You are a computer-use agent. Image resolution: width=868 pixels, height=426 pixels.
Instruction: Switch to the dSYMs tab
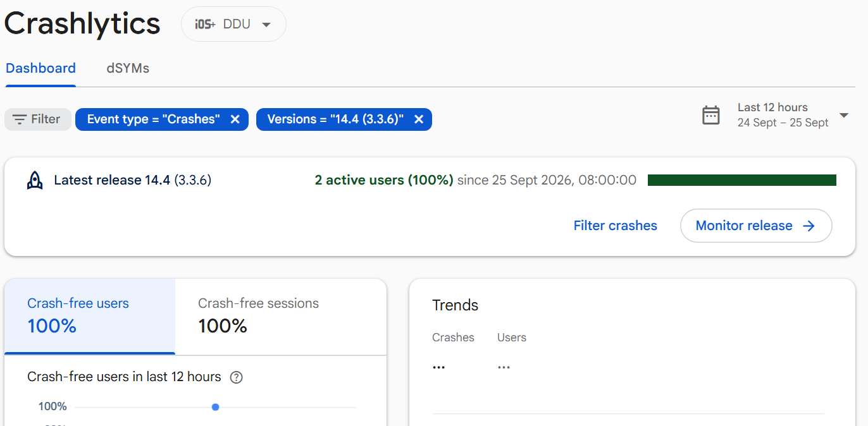[128, 68]
